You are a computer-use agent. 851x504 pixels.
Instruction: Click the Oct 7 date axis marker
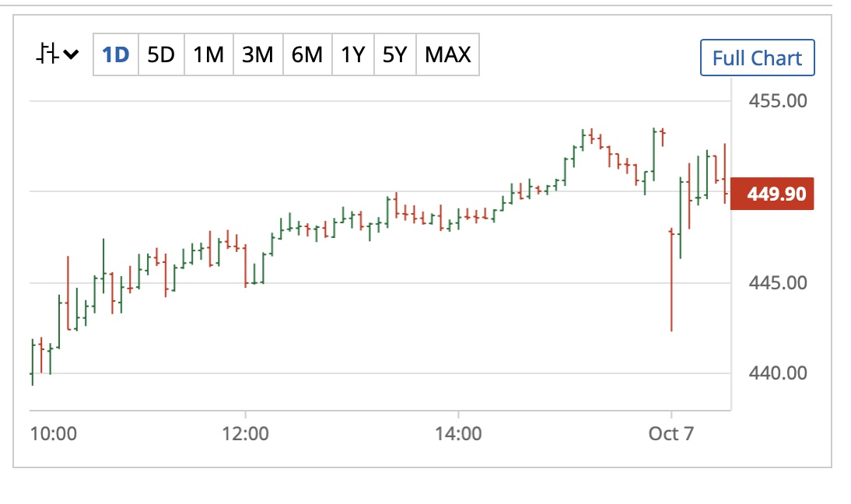pos(671,433)
